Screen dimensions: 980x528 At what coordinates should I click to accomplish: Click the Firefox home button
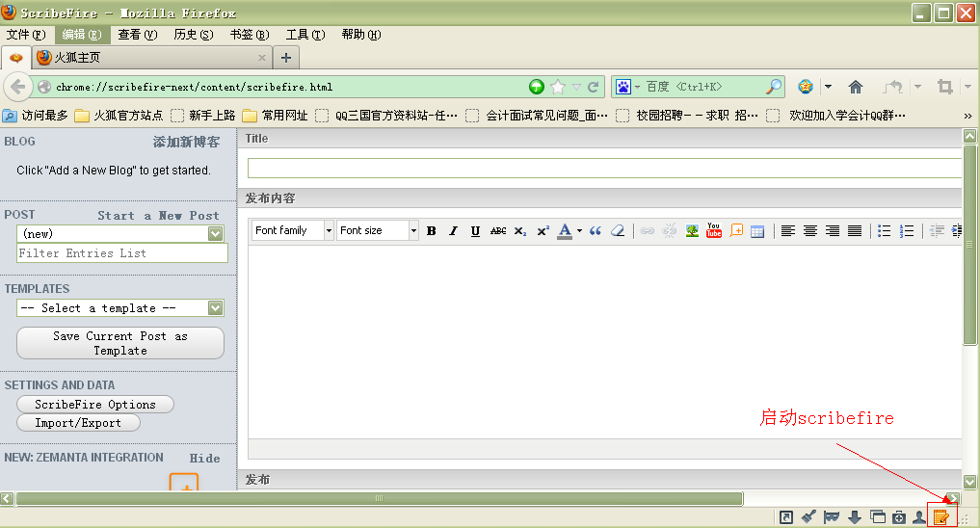[x=855, y=87]
